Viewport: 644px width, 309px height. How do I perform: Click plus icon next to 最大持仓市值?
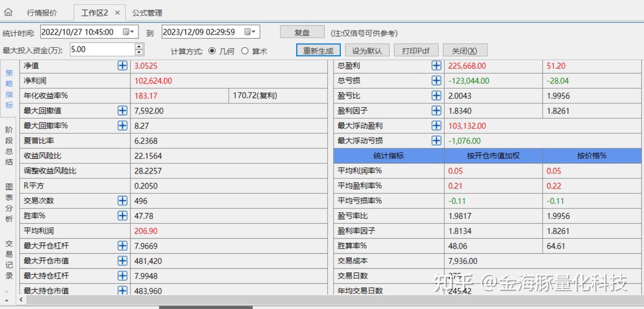click(122, 290)
